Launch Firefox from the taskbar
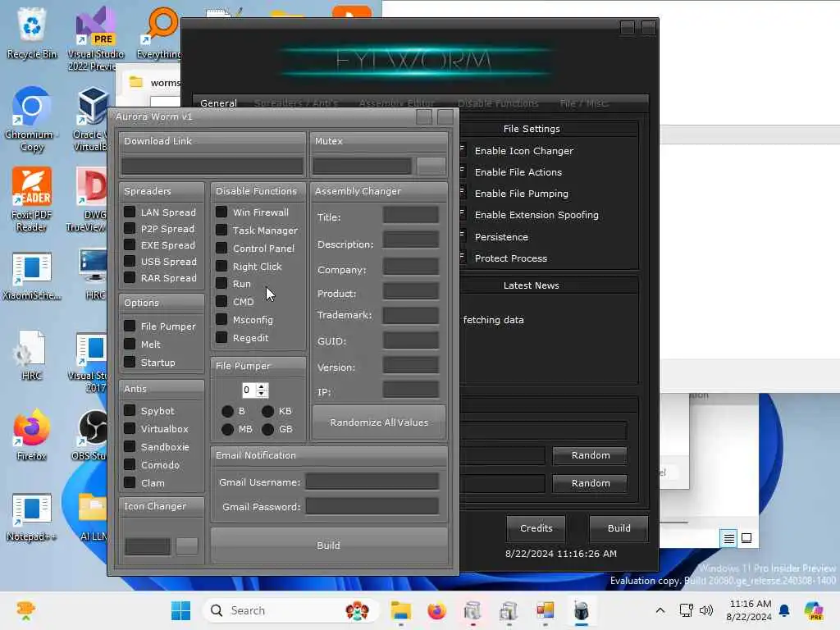The height and width of the screenshot is (630, 840). (x=436, y=610)
